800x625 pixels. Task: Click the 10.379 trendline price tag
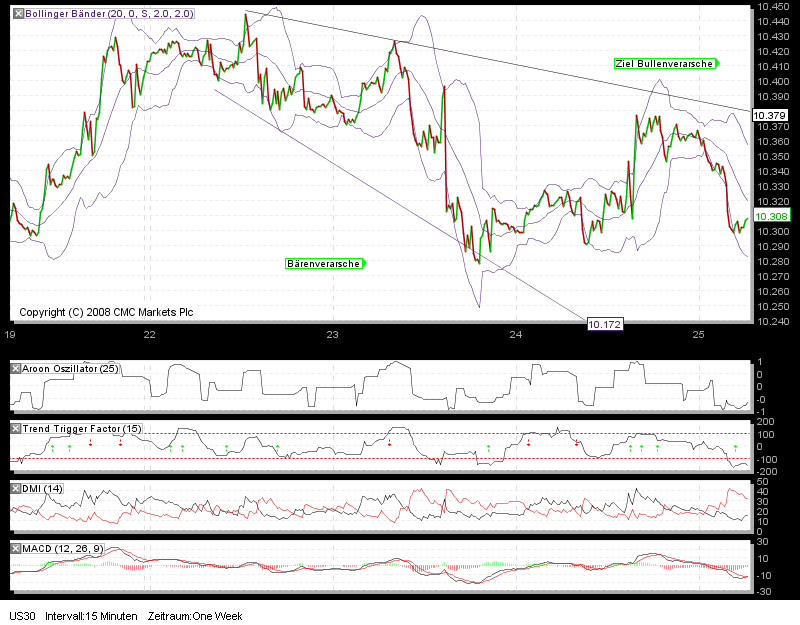tap(769, 116)
